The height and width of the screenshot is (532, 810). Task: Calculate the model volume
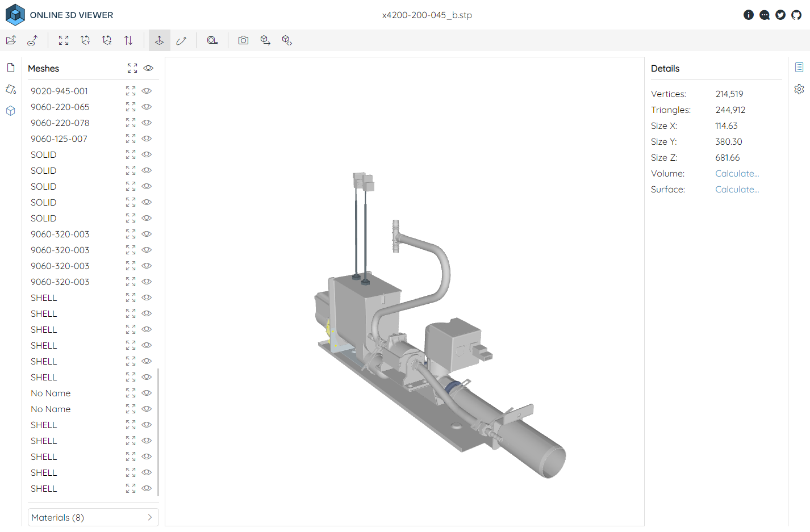pyautogui.click(x=737, y=173)
